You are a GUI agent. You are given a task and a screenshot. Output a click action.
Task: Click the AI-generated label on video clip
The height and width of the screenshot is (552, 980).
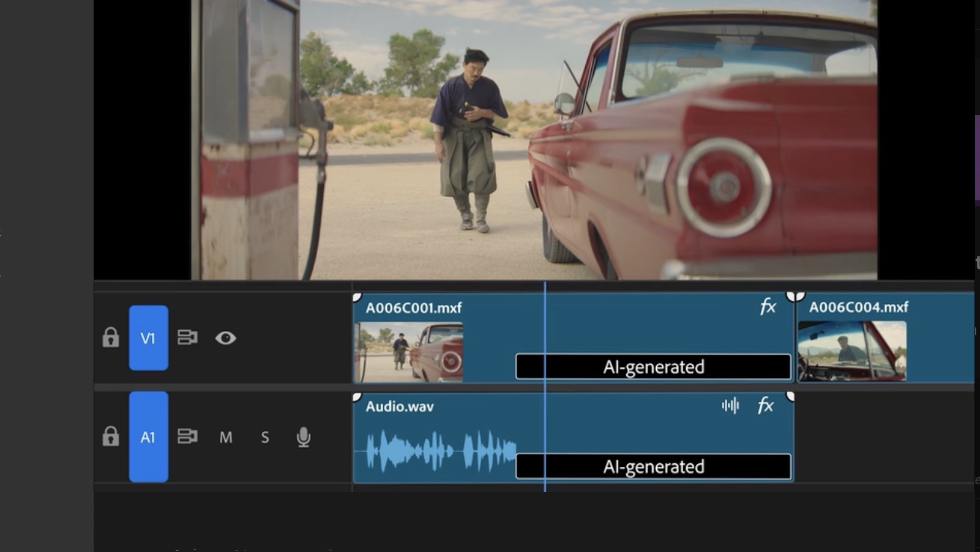(653, 367)
